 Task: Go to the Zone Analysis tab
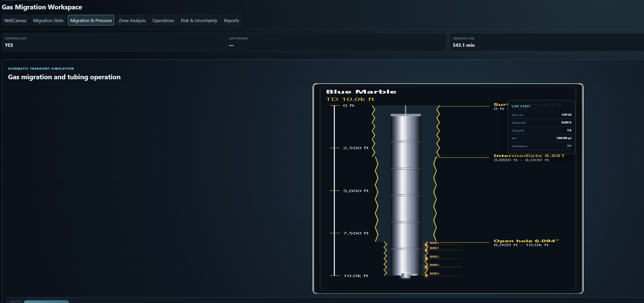point(132,21)
